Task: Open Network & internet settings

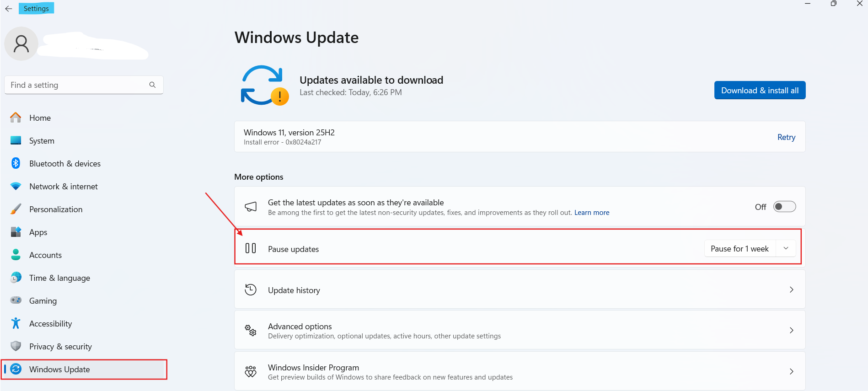Action: [x=64, y=187]
